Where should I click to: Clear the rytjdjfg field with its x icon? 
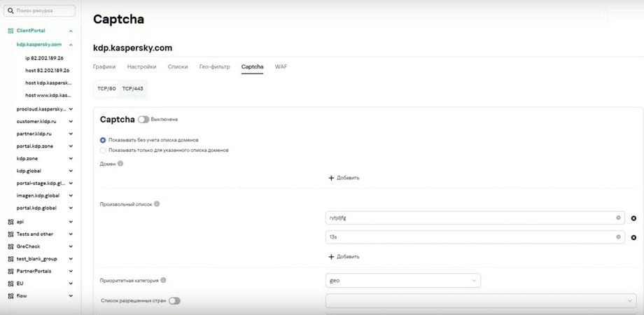coord(618,218)
